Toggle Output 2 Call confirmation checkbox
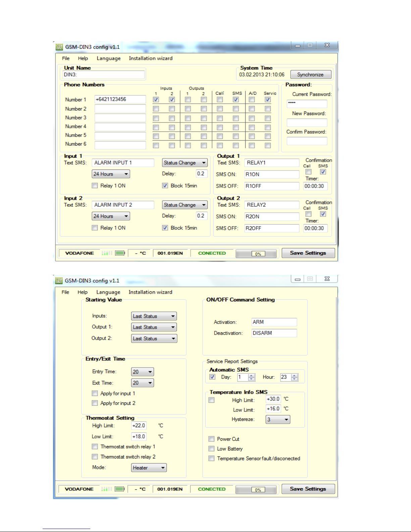411x532 pixels. (309, 214)
